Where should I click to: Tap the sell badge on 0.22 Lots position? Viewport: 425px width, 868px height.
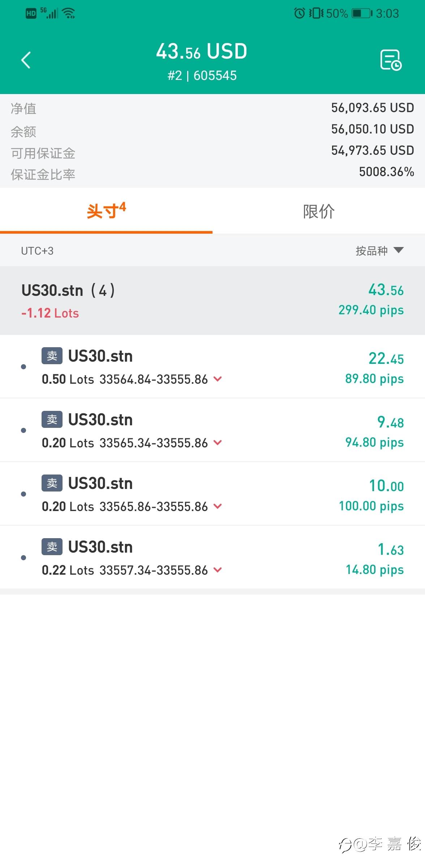coord(52,547)
